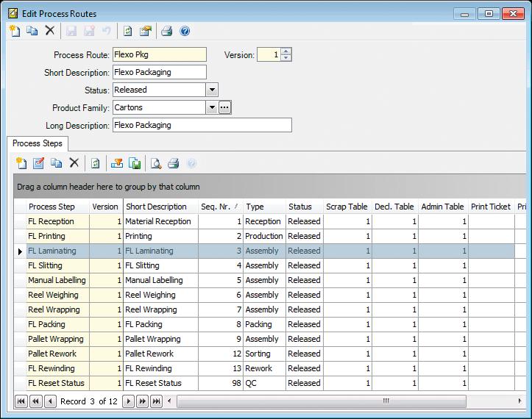Open the Product Family dropdown arrow

coord(212,107)
